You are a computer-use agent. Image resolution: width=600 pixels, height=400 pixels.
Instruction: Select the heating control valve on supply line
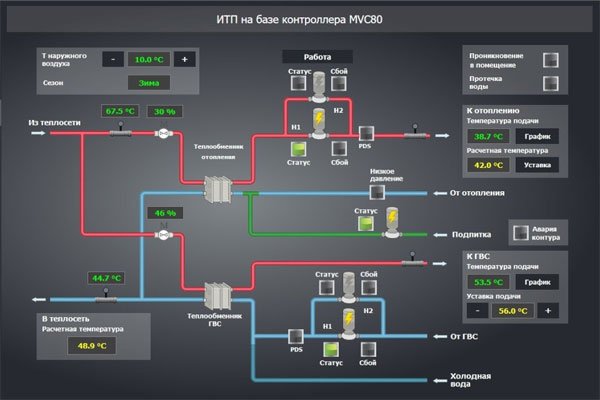[x=164, y=134]
